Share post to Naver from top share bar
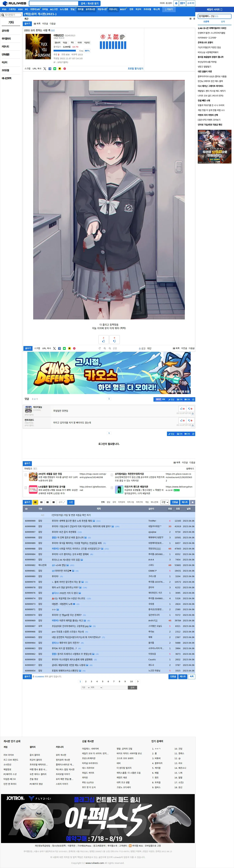This screenshot has height=868, width=234. tap(55, 69)
